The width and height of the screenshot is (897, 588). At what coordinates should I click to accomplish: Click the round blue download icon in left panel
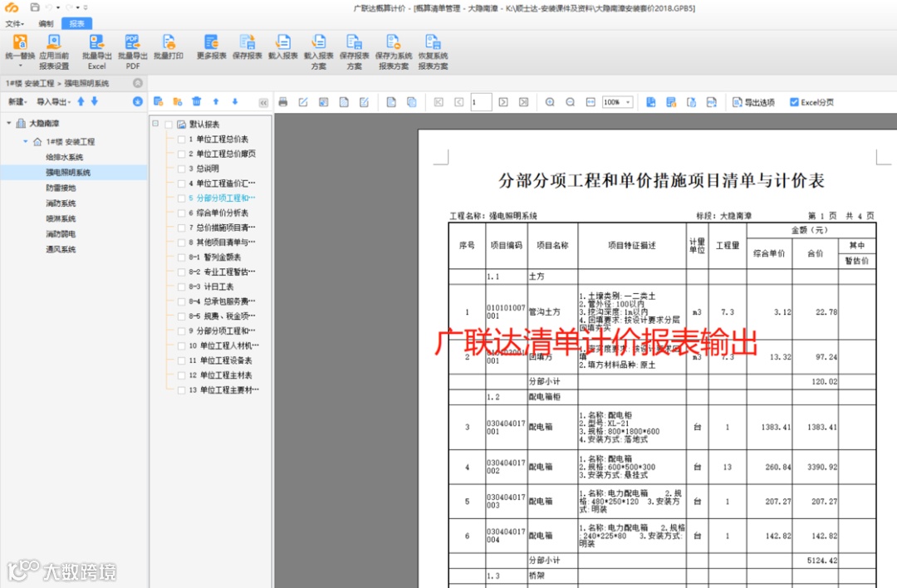point(138,101)
